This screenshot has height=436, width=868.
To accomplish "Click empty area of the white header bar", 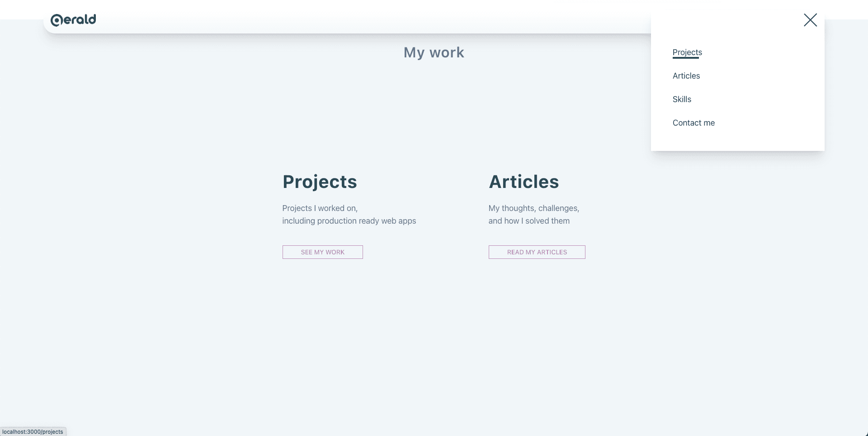I will (x=362, y=20).
